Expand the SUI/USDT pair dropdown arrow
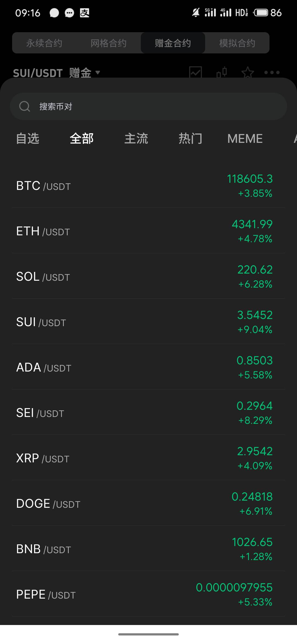The image size is (297, 644). [98, 73]
